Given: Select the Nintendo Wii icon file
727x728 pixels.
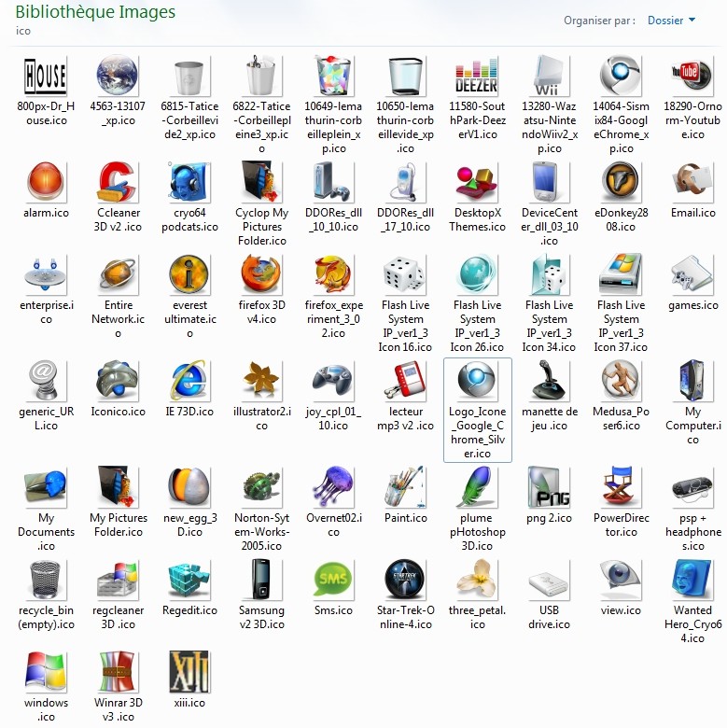Looking at the screenshot, I should (x=549, y=76).
